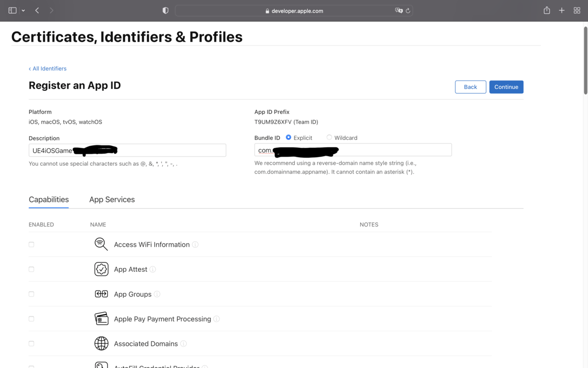Open a new tab with plus icon
Screen dimensions: 588x368
tap(562, 10)
